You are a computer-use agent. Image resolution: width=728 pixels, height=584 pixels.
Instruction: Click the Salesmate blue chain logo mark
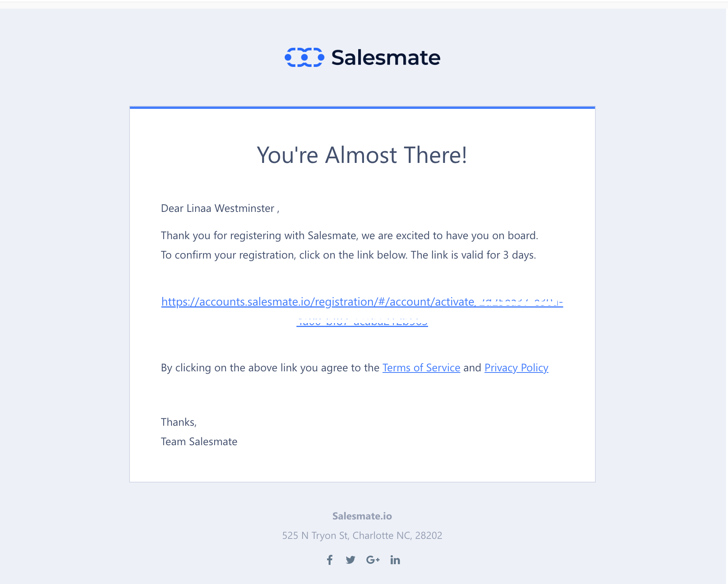click(304, 58)
